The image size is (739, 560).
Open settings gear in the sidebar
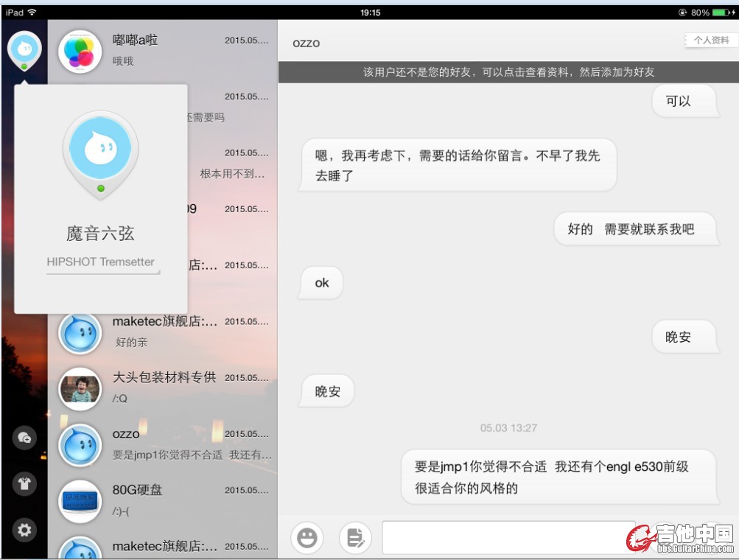[x=24, y=530]
